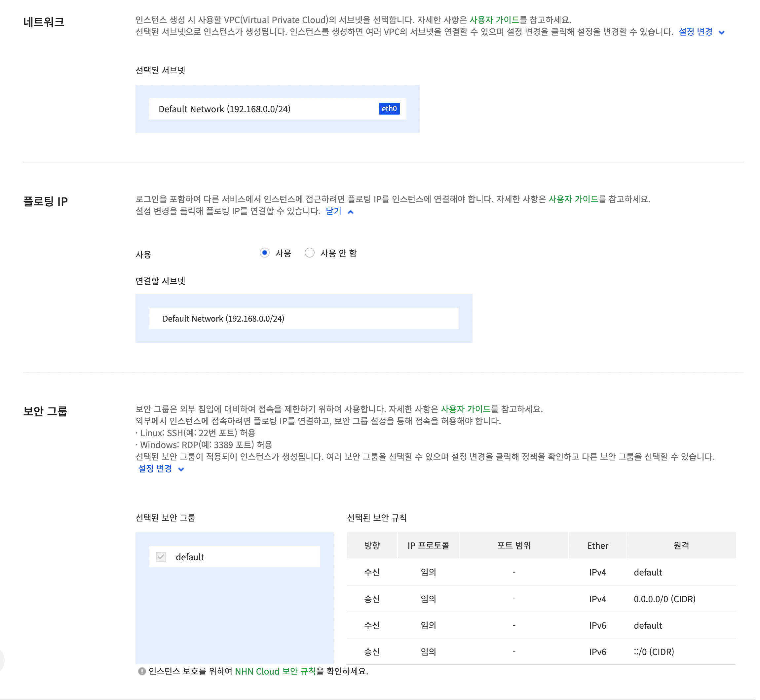Open 사용자 가이드 link in security group section
Screen dimensions: 760x700
pos(466,409)
